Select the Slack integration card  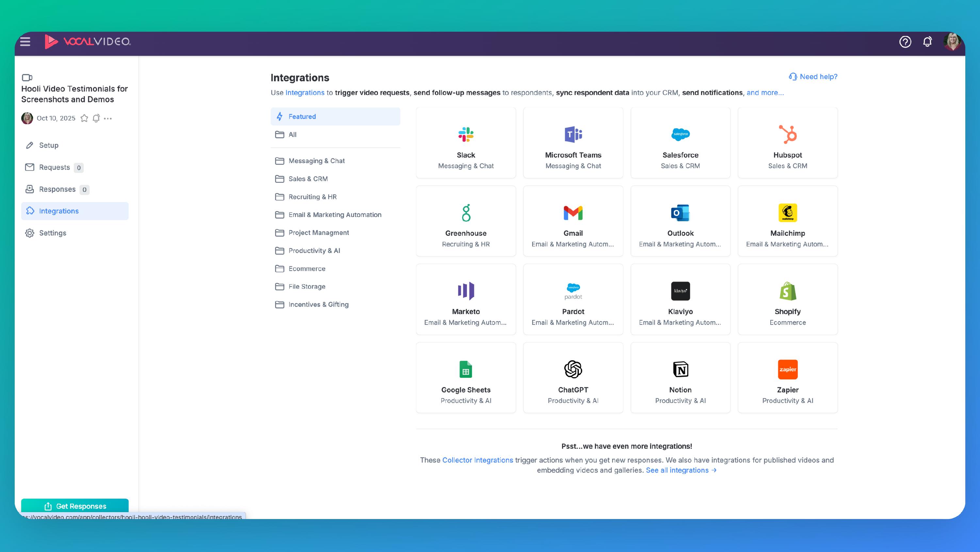[x=465, y=143]
